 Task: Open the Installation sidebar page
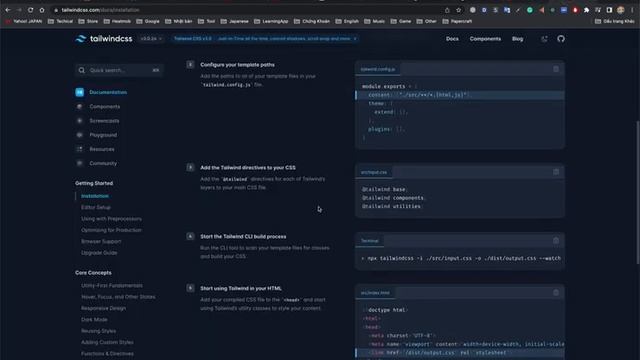pos(95,196)
